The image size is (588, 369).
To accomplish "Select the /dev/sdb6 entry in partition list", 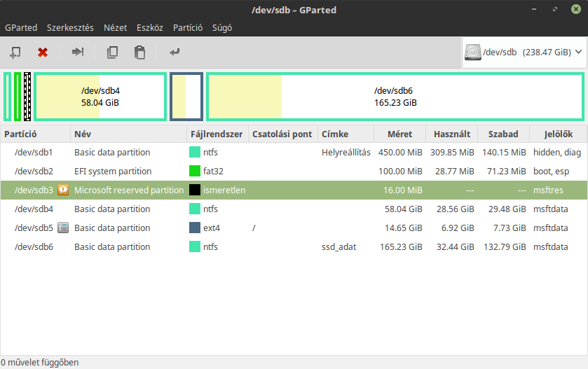I will 294,246.
